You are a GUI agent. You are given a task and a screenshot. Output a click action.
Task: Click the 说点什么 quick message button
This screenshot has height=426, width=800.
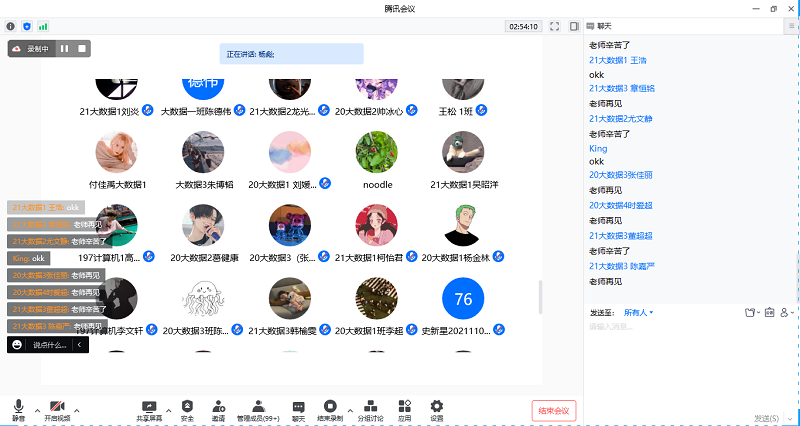click(x=48, y=345)
